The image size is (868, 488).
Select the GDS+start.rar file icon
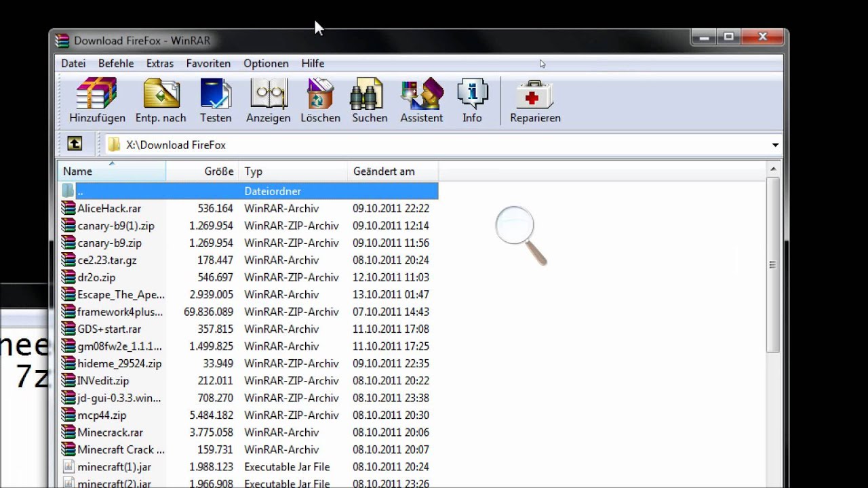tap(68, 329)
